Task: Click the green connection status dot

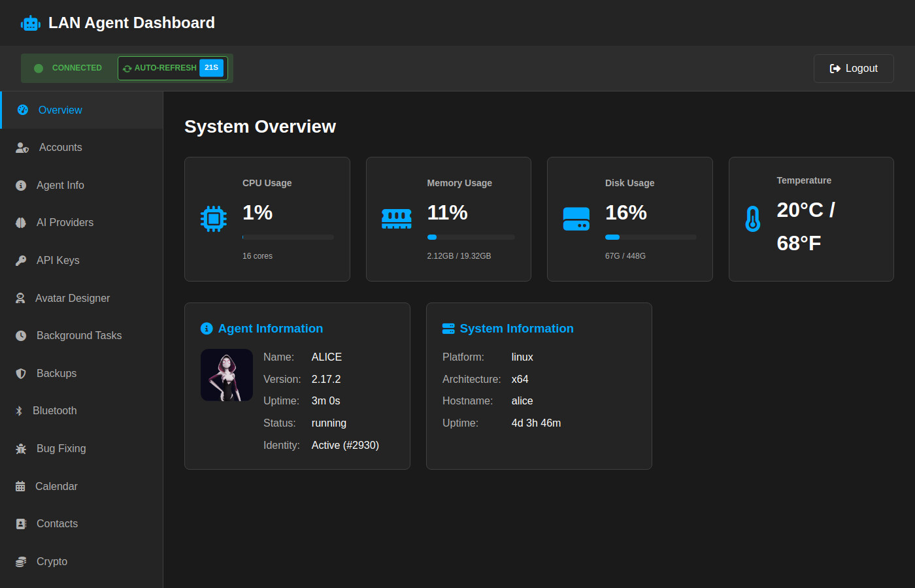Action: [x=39, y=67]
